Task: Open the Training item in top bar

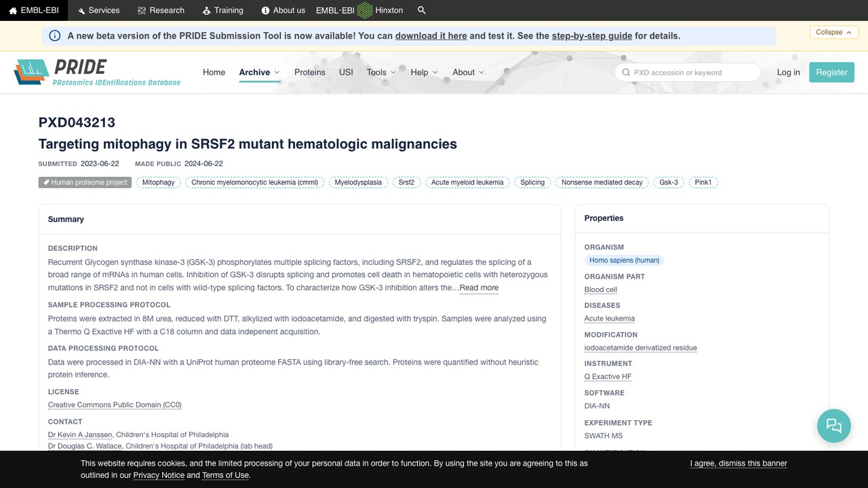Action: [222, 10]
